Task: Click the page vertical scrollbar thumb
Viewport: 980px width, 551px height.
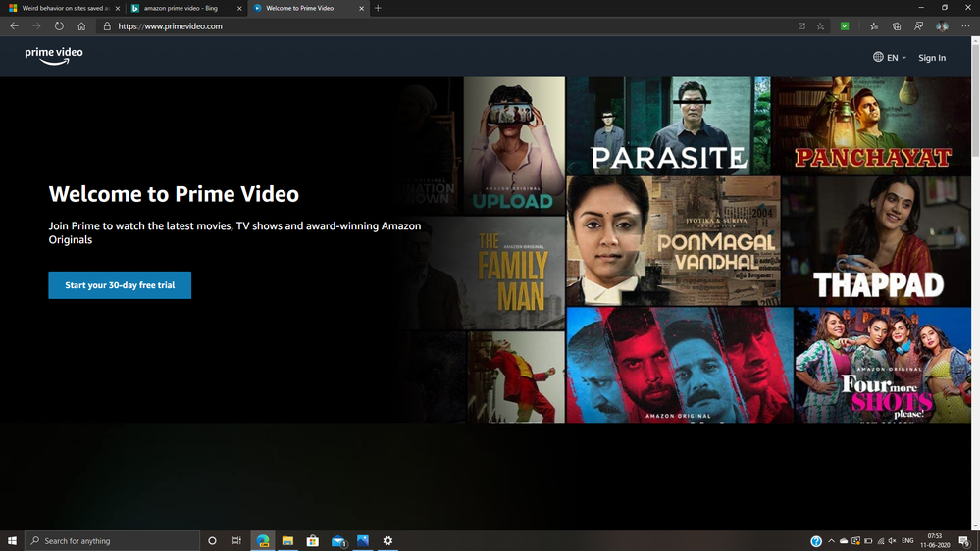Action: (975, 100)
